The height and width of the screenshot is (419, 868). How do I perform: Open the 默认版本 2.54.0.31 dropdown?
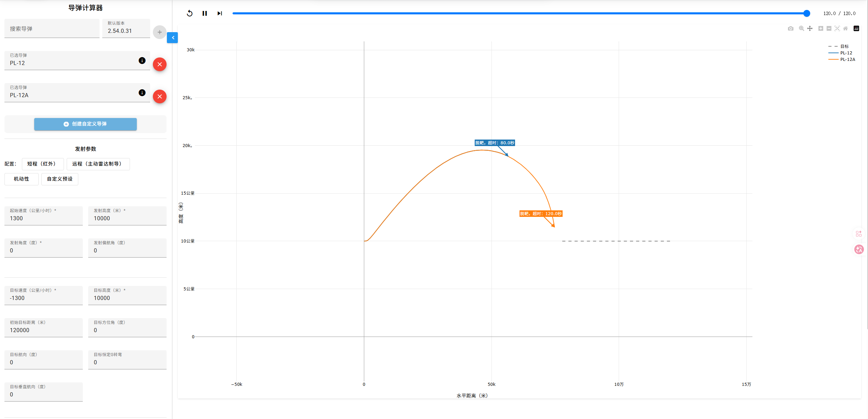coord(126,28)
